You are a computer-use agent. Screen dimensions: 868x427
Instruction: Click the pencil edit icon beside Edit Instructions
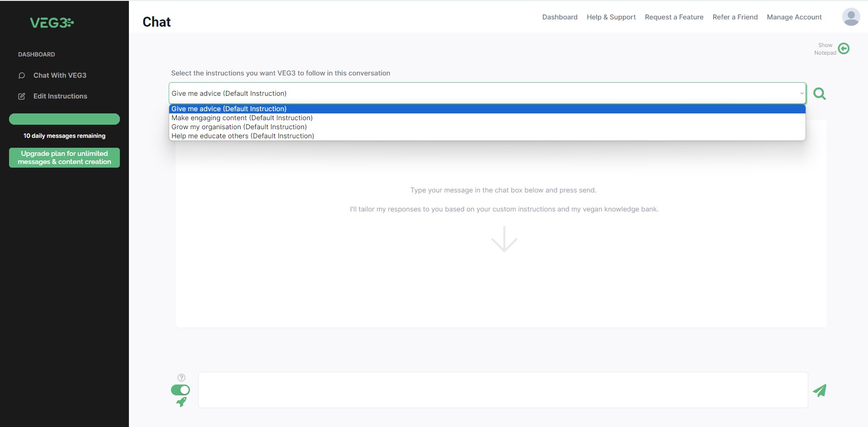pos(22,96)
